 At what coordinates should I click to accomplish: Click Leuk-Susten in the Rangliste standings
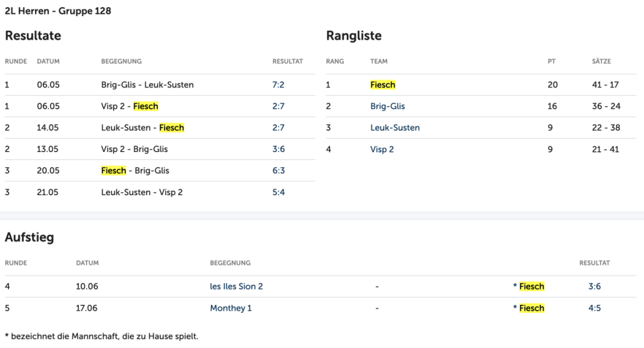pos(394,127)
